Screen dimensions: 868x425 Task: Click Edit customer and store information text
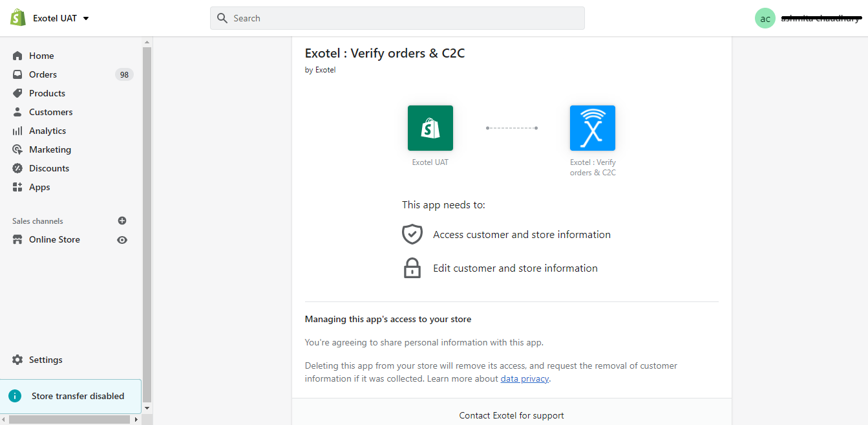tap(515, 268)
